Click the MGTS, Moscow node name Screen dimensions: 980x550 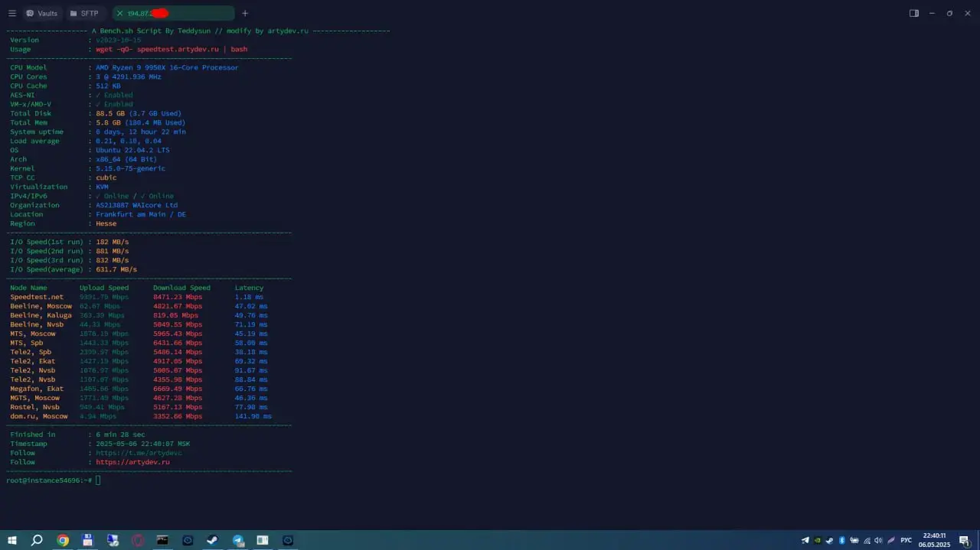click(34, 398)
